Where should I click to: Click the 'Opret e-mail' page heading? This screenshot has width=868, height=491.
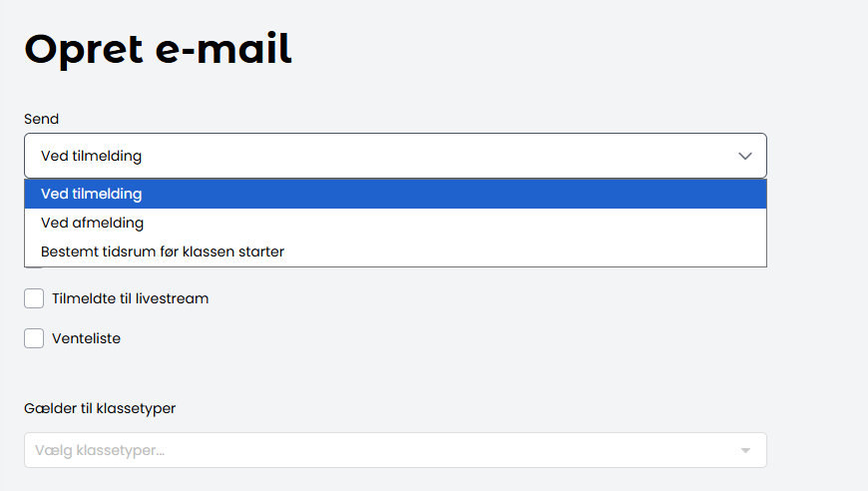click(x=158, y=50)
